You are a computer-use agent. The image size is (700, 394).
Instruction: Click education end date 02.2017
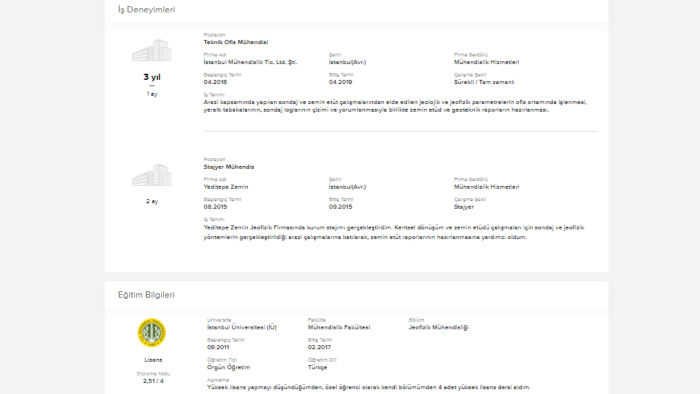[319, 347]
